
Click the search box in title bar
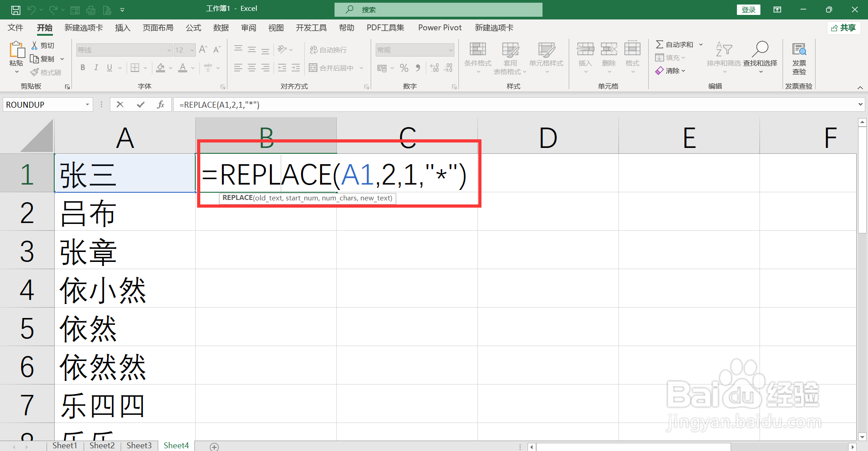click(438, 9)
